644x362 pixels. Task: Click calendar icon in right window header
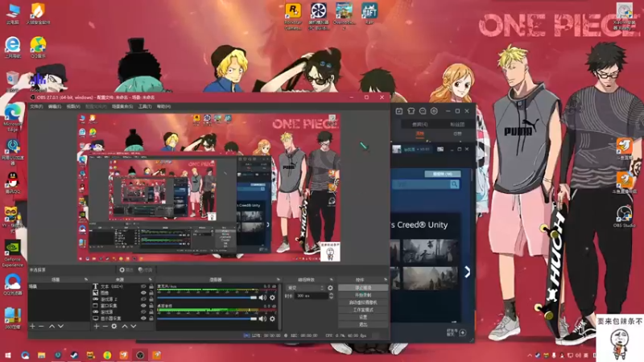(399, 111)
